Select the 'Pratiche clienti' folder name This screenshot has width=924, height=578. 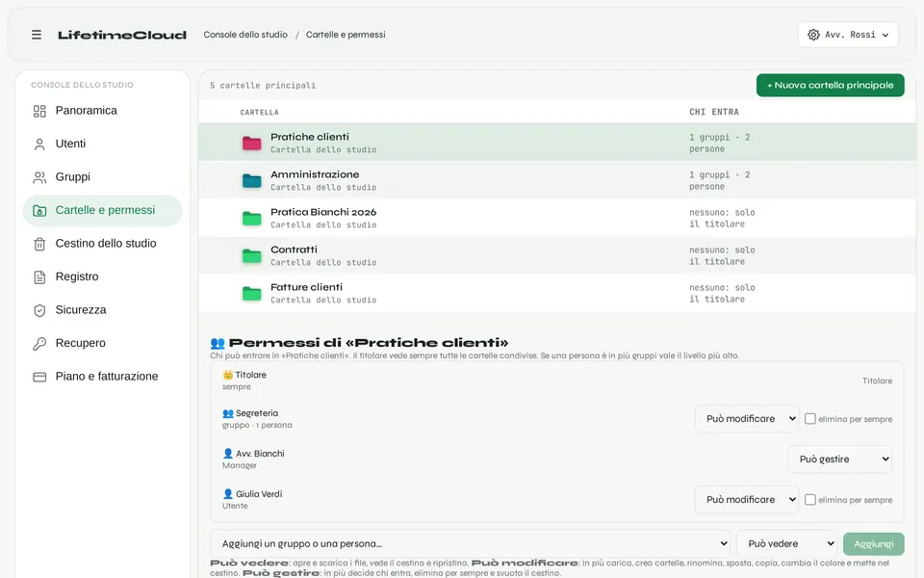(309, 137)
